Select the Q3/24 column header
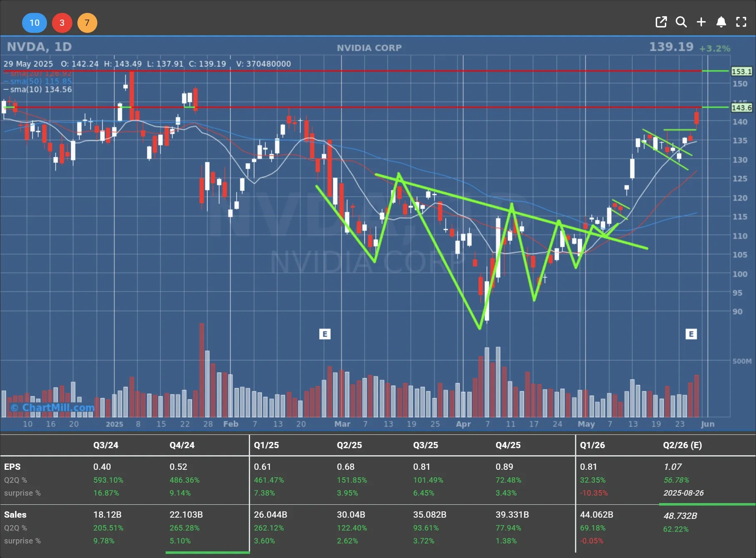756x558 pixels. click(106, 445)
